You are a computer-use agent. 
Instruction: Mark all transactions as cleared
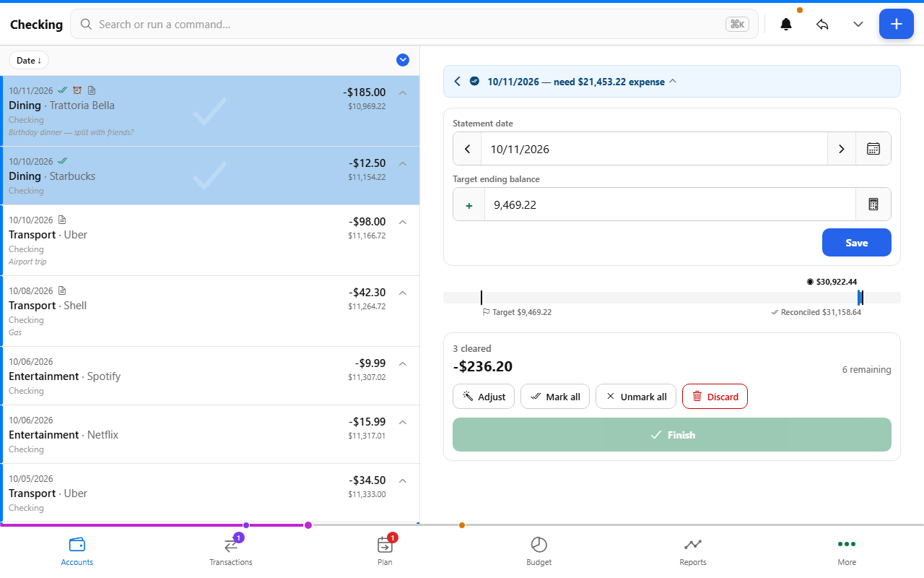click(x=555, y=397)
